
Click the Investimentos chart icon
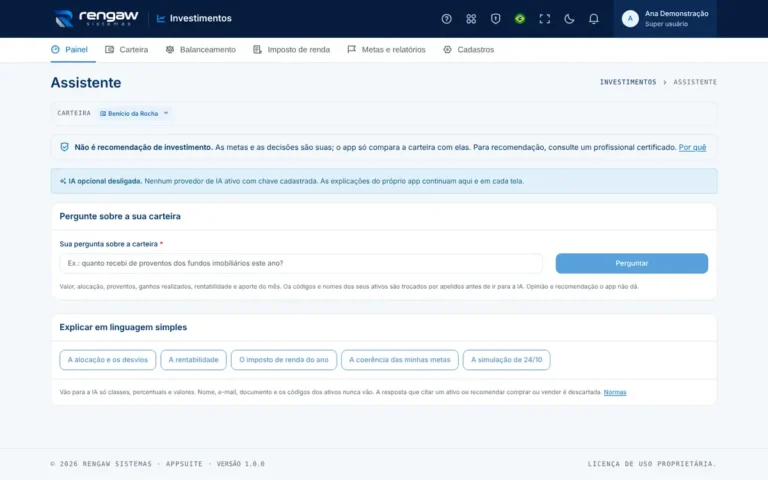[x=161, y=19]
